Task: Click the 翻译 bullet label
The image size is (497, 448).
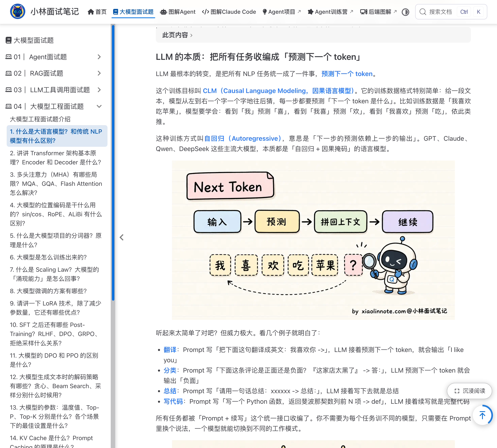Action: pyautogui.click(x=170, y=350)
